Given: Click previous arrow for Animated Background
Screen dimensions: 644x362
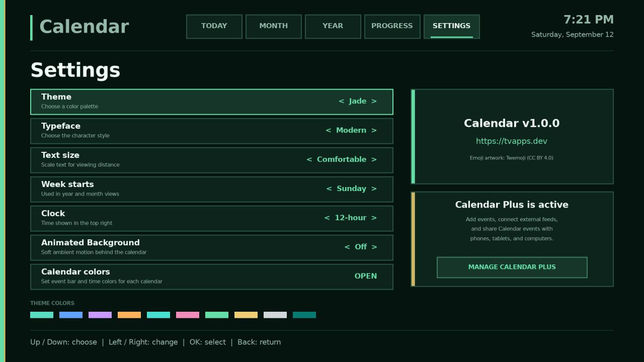Looking at the screenshot, I should coord(347,247).
